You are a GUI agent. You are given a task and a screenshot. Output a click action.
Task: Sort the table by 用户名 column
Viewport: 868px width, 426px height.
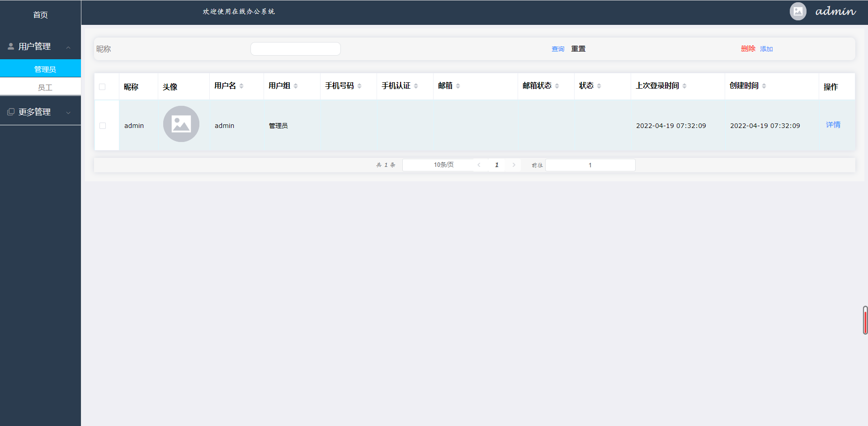click(242, 85)
